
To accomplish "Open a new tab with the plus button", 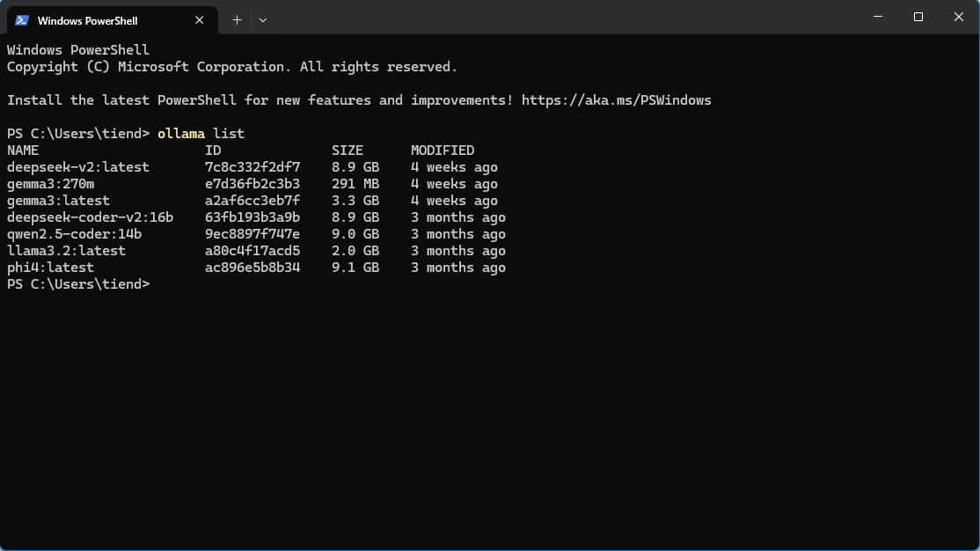I will [x=237, y=20].
